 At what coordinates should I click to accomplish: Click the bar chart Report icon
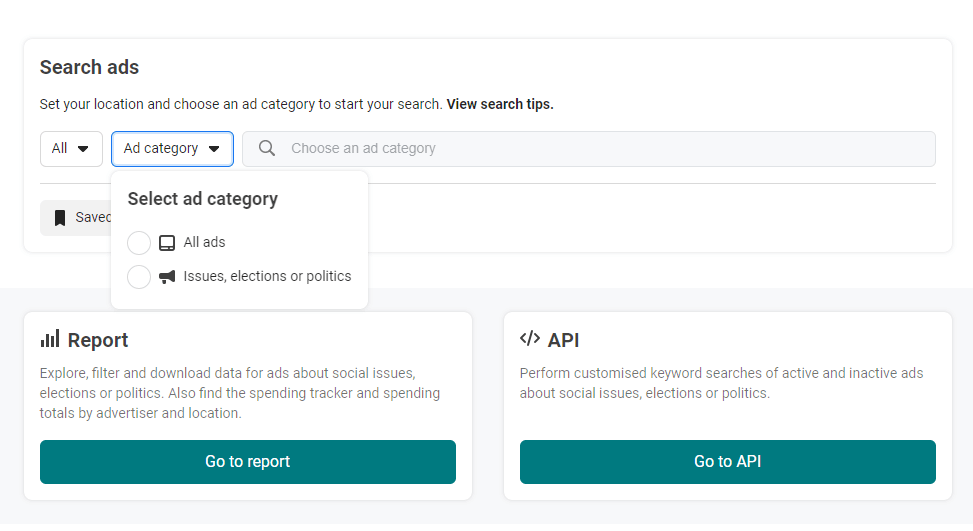[50, 339]
